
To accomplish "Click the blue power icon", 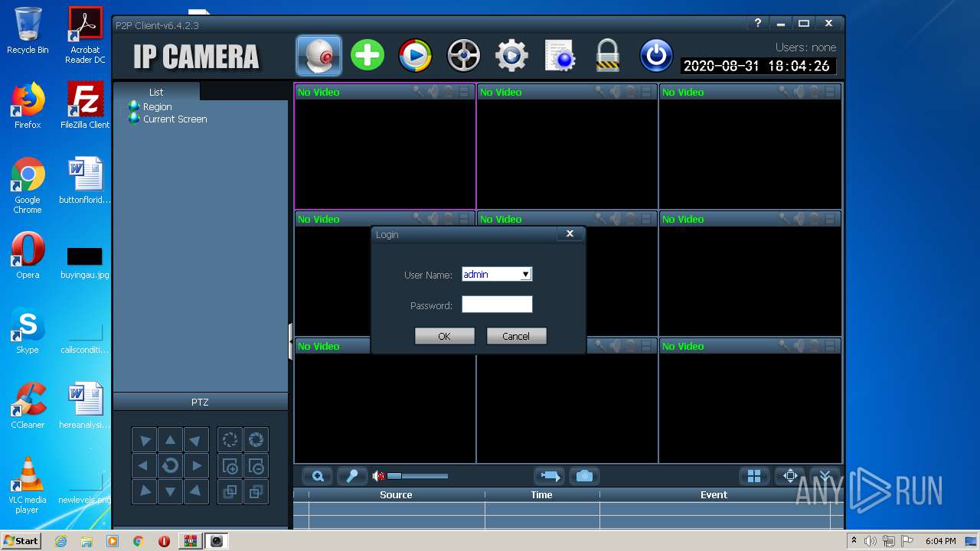I will pos(656,56).
